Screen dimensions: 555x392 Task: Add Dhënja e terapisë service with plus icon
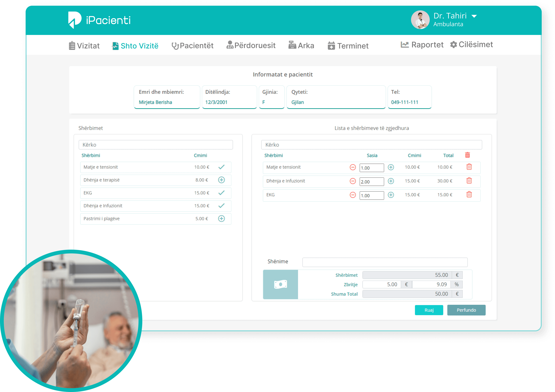pos(221,180)
